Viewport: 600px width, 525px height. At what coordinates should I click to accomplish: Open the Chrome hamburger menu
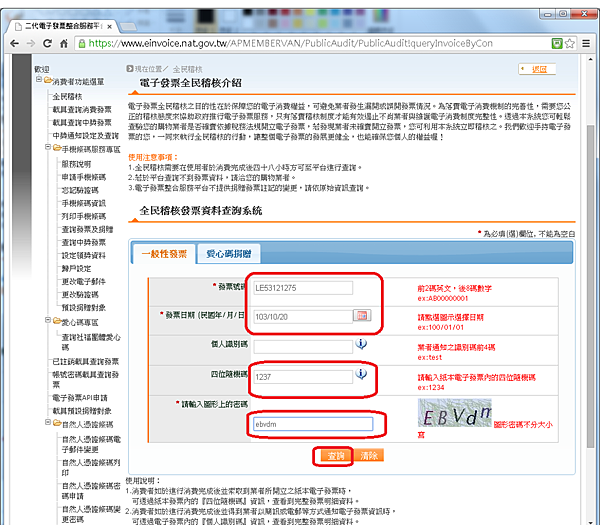(586, 44)
